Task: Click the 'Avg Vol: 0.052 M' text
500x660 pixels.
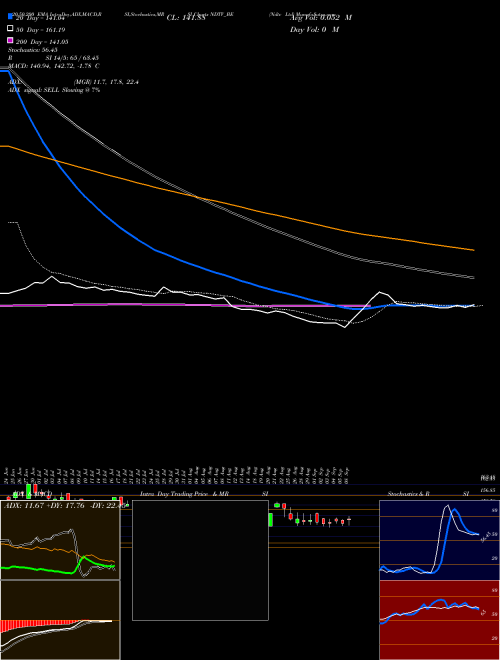Action: (x=321, y=18)
